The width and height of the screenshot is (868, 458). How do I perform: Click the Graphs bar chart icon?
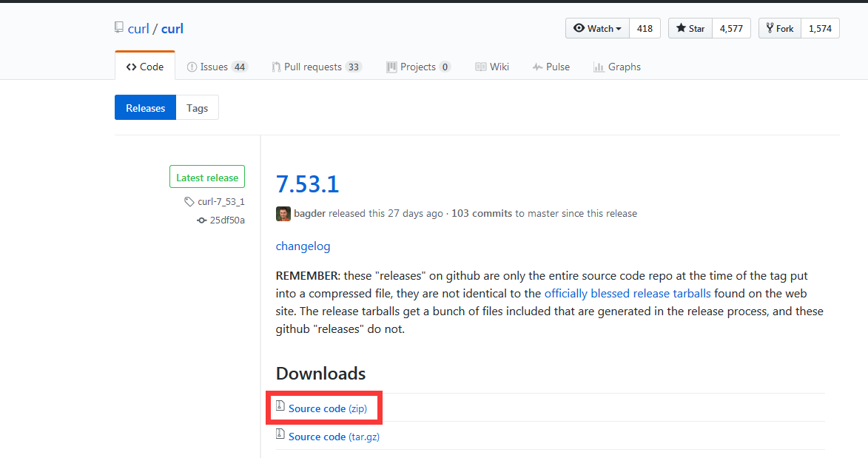(x=599, y=67)
